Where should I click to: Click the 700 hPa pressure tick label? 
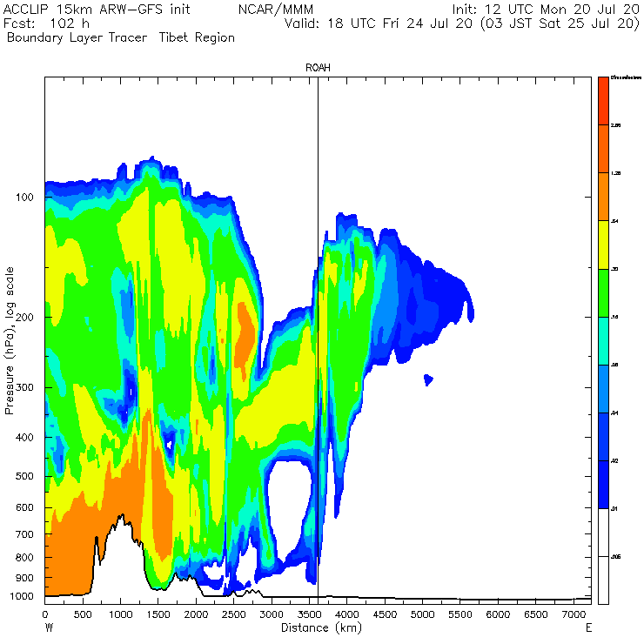(x=24, y=534)
